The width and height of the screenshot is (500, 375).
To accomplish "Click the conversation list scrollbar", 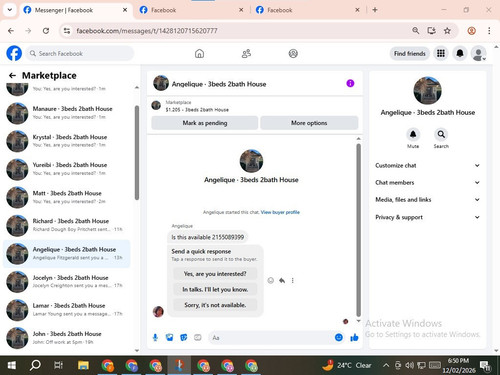I will coord(137,153).
